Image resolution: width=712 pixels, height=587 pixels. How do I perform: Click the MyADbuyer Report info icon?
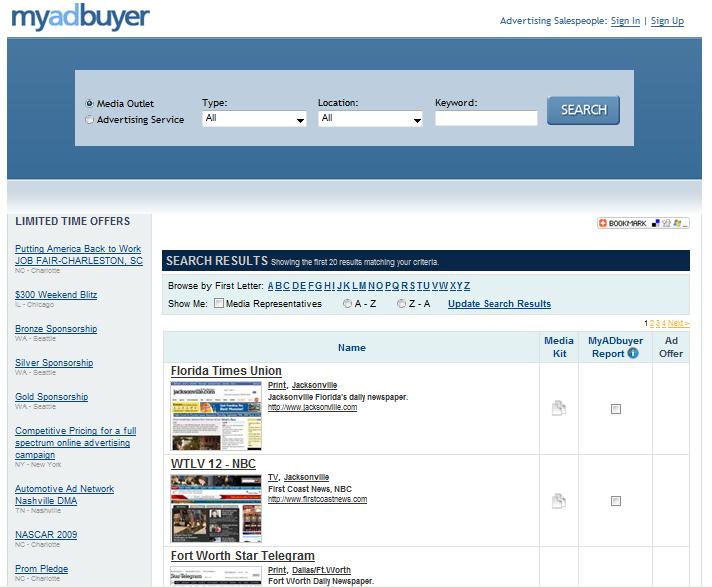click(x=633, y=353)
